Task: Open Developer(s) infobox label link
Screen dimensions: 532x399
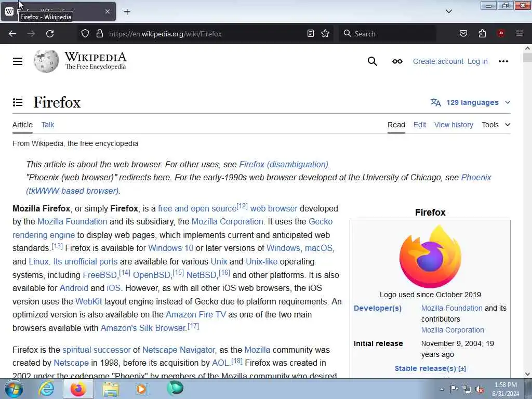Action: click(378, 308)
